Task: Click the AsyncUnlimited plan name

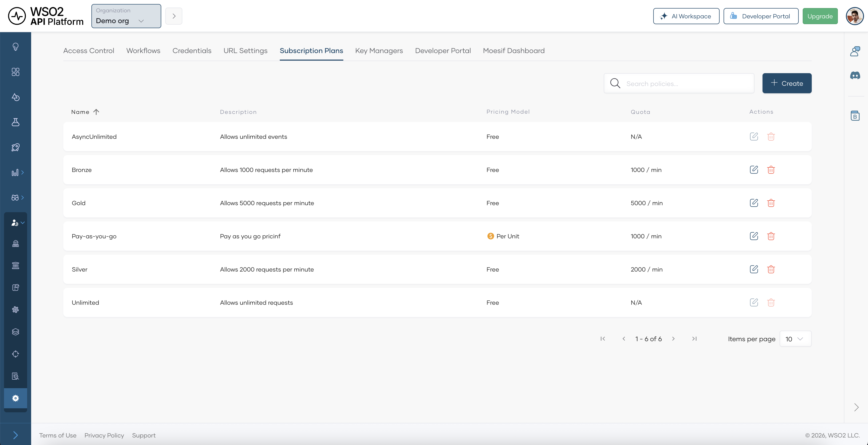Action: point(94,137)
